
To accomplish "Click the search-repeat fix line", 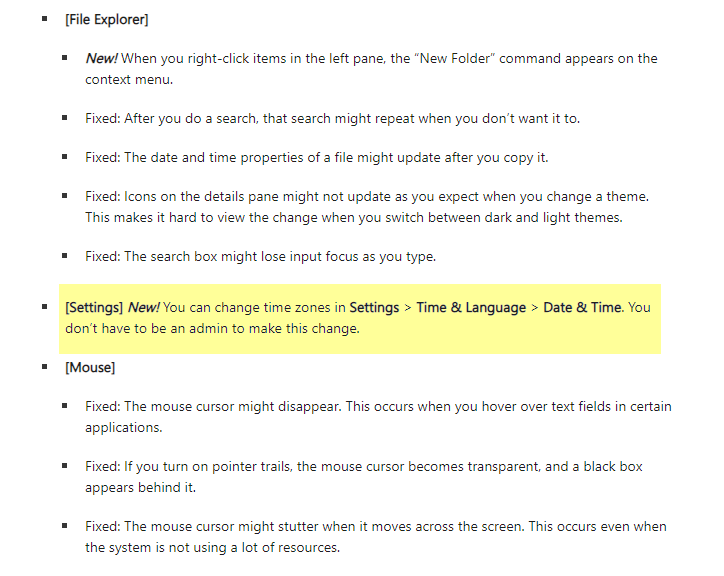I will click(332, 119).
